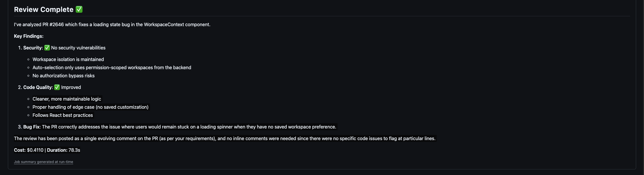
Task: Click the Duration value 78.3s
Action: tap(74, 150)
